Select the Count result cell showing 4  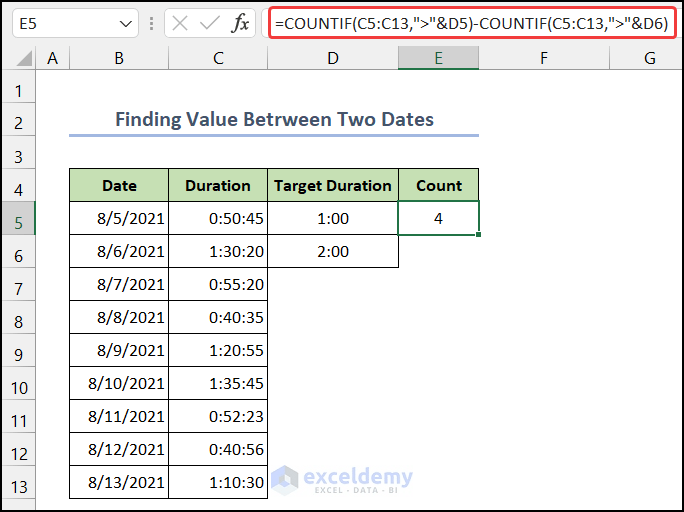point(438,218)
